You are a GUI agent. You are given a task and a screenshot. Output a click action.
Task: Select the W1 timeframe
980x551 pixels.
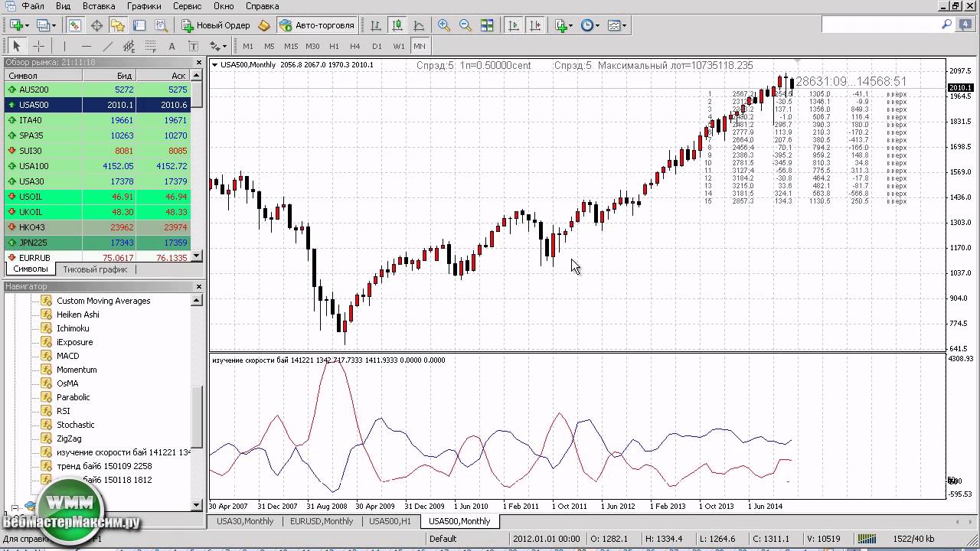click(x=399, y=46)
